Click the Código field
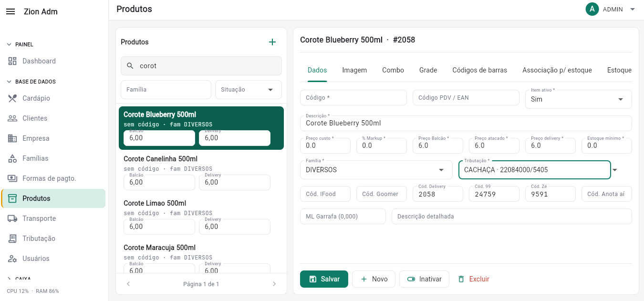Viewport: 644px width, 301px height. [353, 97]
